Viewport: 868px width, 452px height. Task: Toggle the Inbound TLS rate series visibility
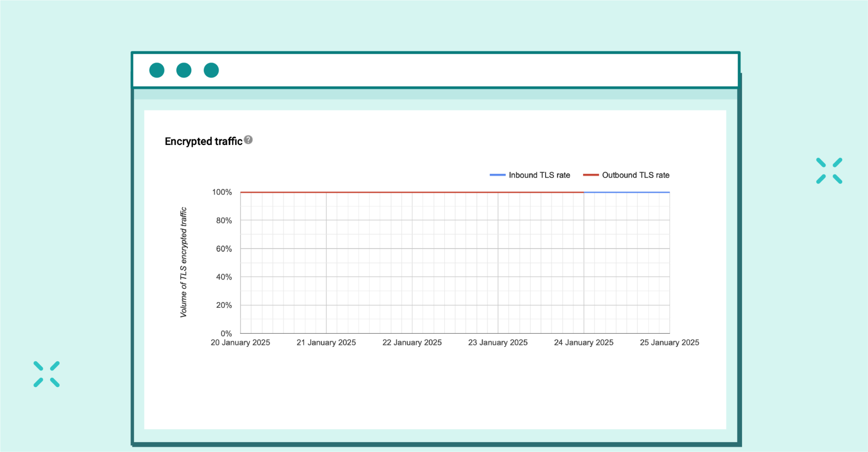pos(540,175)
